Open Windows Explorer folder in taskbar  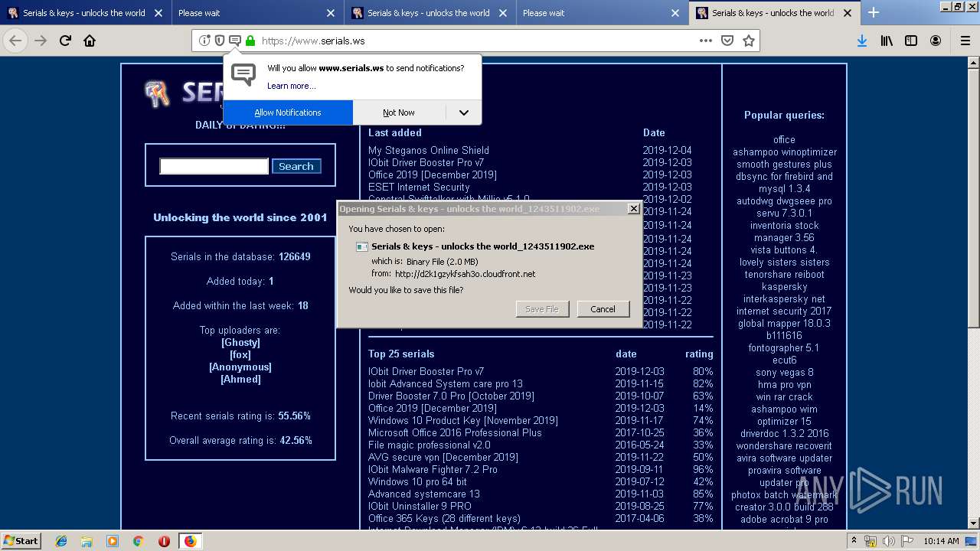(x=87, y=540)
